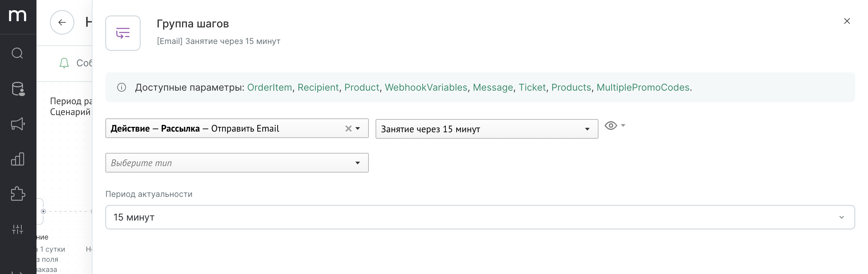This screenshot has width=868, height=274.
Task: Click the 'Период актуальности' label
Action: [x=149, y=194]
